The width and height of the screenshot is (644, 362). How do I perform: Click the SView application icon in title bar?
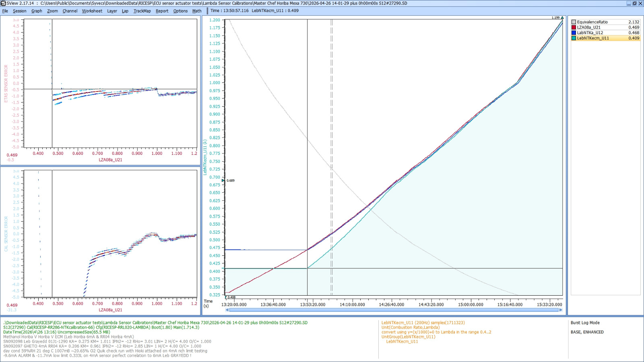click(3, 3)
